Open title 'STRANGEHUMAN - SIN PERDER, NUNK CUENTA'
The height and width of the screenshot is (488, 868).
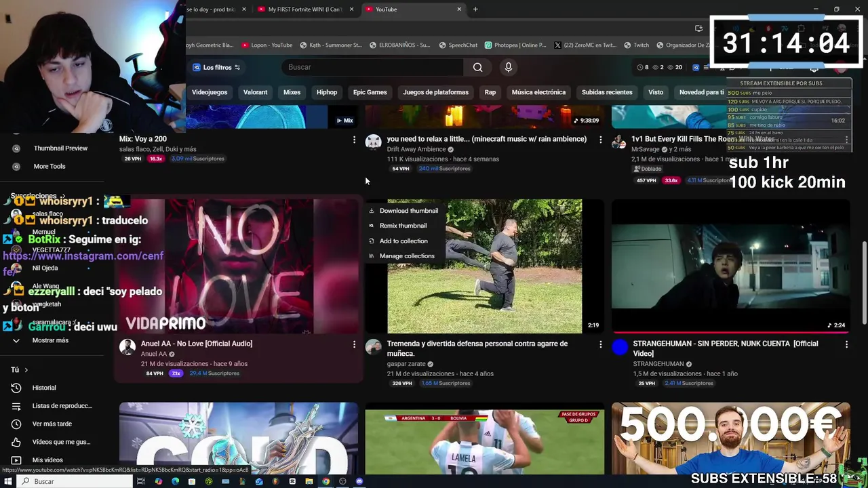click(x=726, y=348)
